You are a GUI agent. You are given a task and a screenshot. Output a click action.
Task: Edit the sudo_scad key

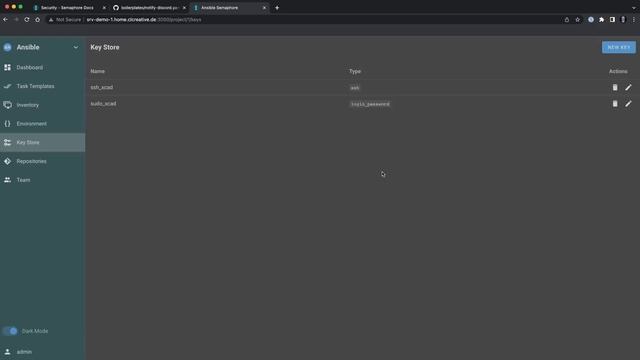[x=628, y=104]
